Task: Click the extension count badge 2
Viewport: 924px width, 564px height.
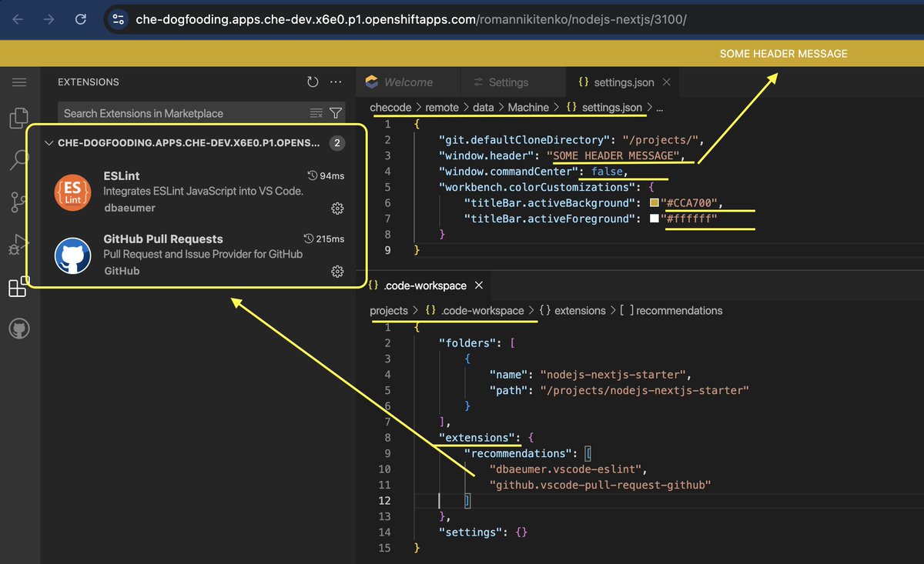Action: pos(336,143)
